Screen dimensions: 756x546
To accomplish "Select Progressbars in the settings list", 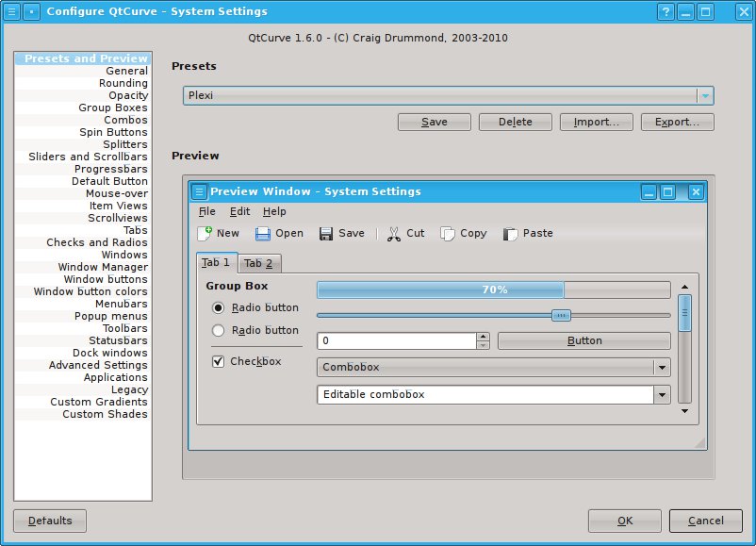I will click(x=82, y=169).
